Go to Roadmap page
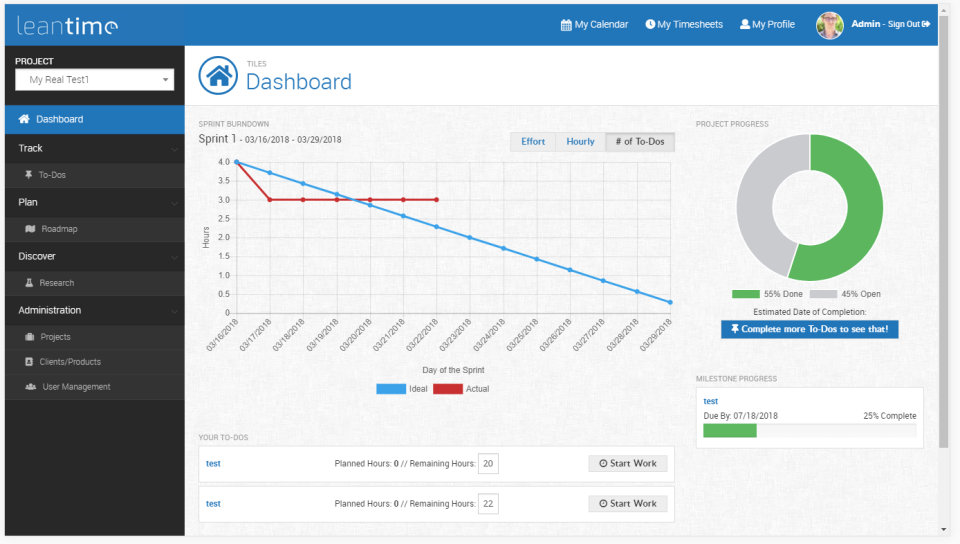This screenshot has width=960, height=544. tap(94, 229)
